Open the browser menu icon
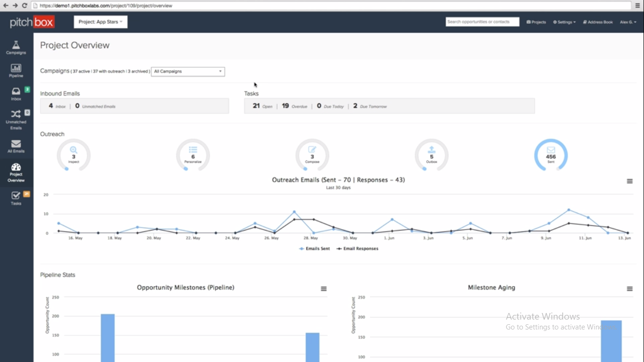The height and width of the screenshot is (362, 644). click(x=637, y=6)
